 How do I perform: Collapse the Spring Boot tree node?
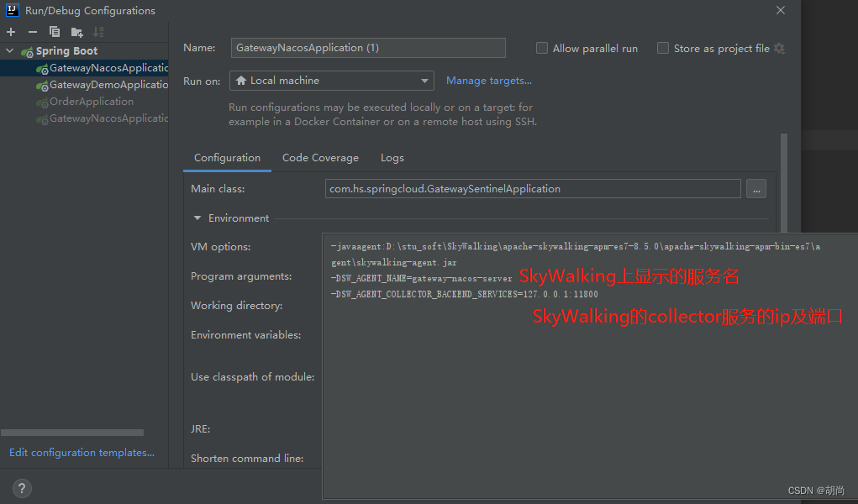10,50
